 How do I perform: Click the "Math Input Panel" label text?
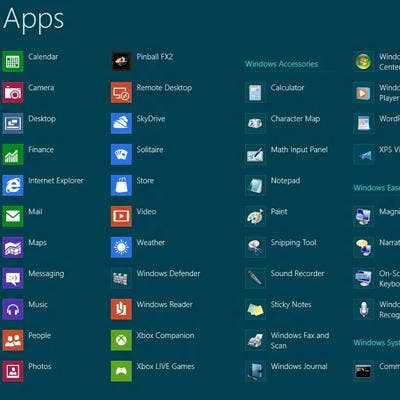pos(299,150)
